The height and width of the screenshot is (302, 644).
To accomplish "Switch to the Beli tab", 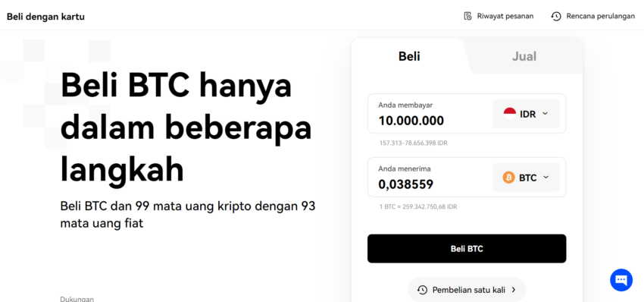I will [x=409, y=56].
